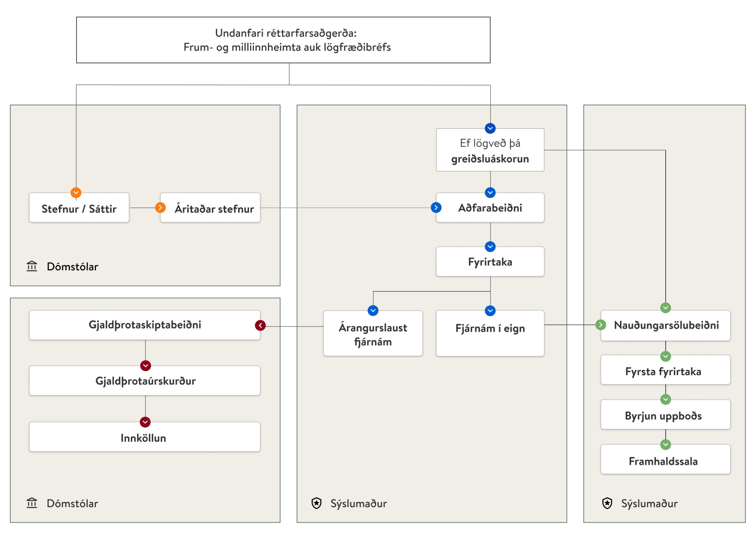The height and width of the screenshot is (537, 756).
Task: Select the Fjárnám í eign box
Action: [x=490, y=333]
